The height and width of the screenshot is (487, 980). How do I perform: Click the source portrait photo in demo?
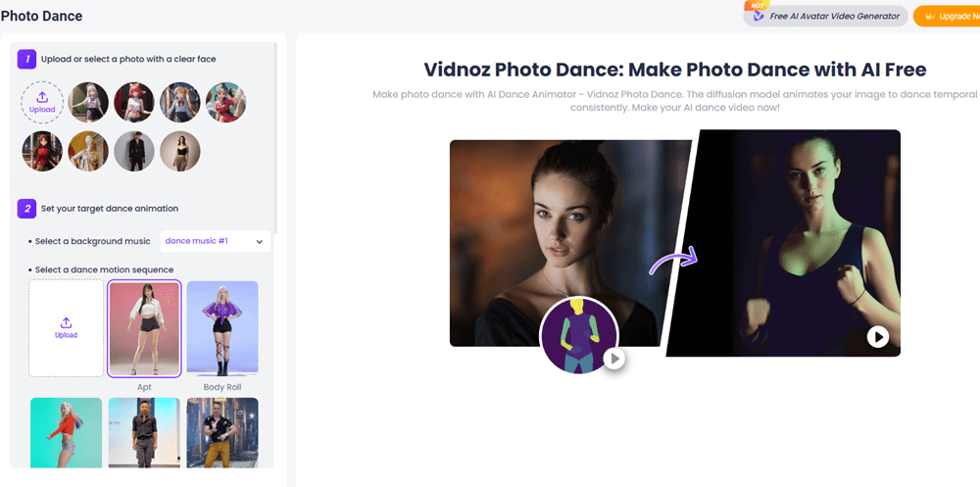pos(568,243)
